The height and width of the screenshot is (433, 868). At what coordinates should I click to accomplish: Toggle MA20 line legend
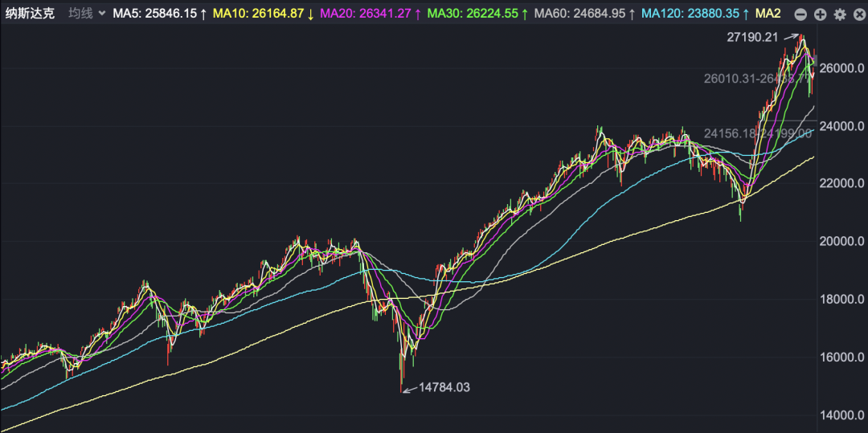click(371, 14)
